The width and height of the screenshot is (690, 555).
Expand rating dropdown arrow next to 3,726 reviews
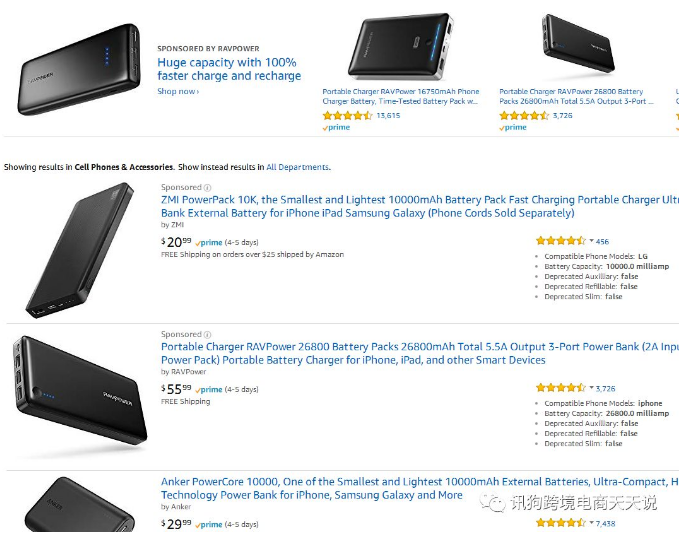click(591, 388)
